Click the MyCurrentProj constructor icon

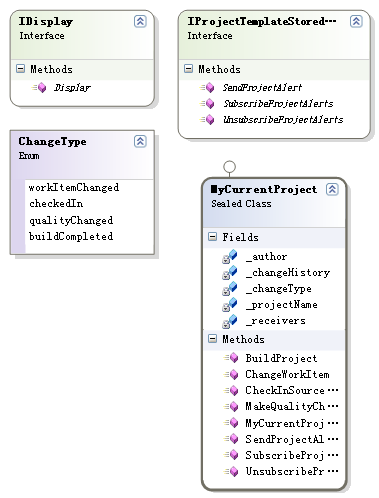point(231,423)
